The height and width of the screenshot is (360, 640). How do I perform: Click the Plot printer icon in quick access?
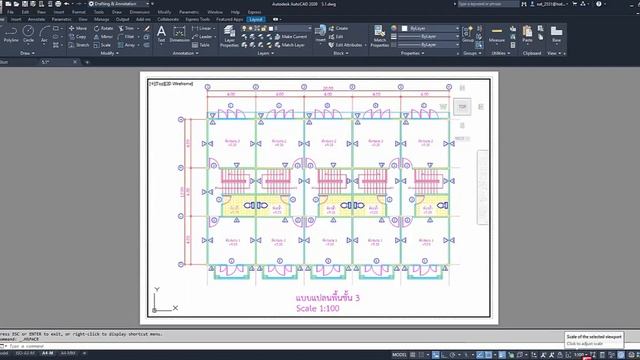point(58,4)
